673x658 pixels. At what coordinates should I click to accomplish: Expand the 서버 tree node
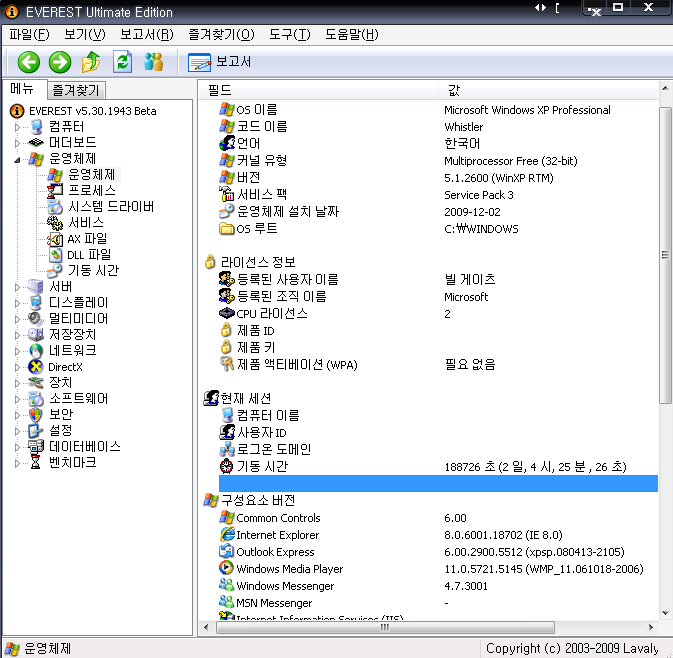tap(17, 287)
